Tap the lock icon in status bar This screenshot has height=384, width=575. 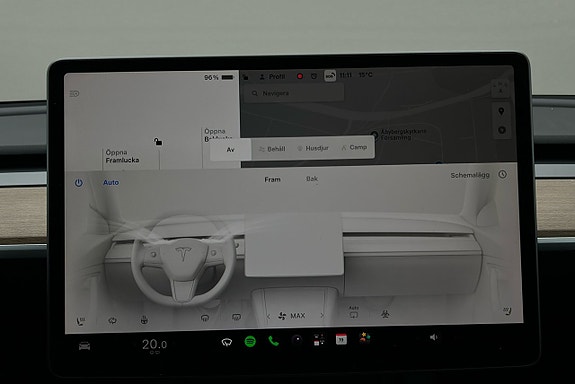[x=245, y=77]
